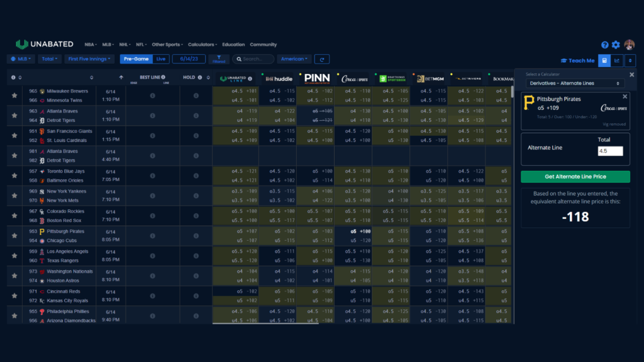Image resolution: width=644 pixels, height=362 pixels.
Task: Star the Pittsburgh Pirates game
Action: click(x=14, y=236)
